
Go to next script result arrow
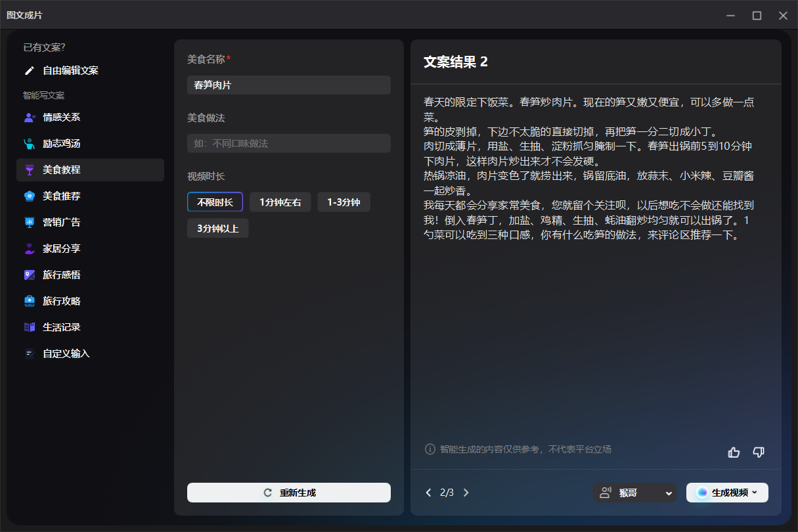[466, 493]
